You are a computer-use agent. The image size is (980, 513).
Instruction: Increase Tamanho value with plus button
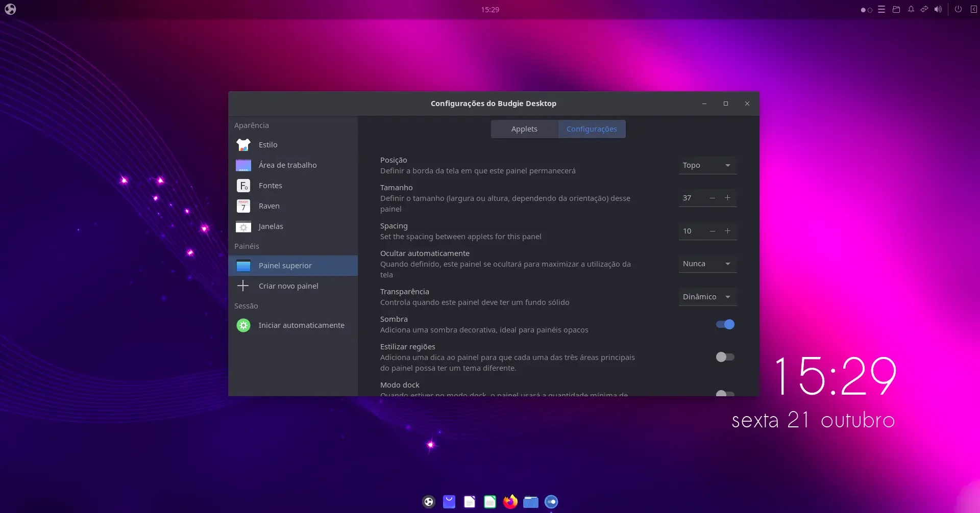(x=728, y=198)
